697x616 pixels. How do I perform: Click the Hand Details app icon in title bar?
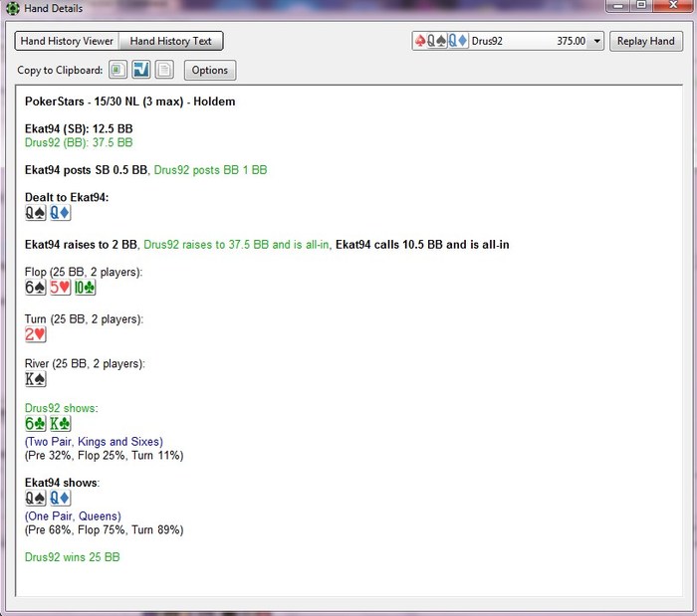tap(12, 8)
